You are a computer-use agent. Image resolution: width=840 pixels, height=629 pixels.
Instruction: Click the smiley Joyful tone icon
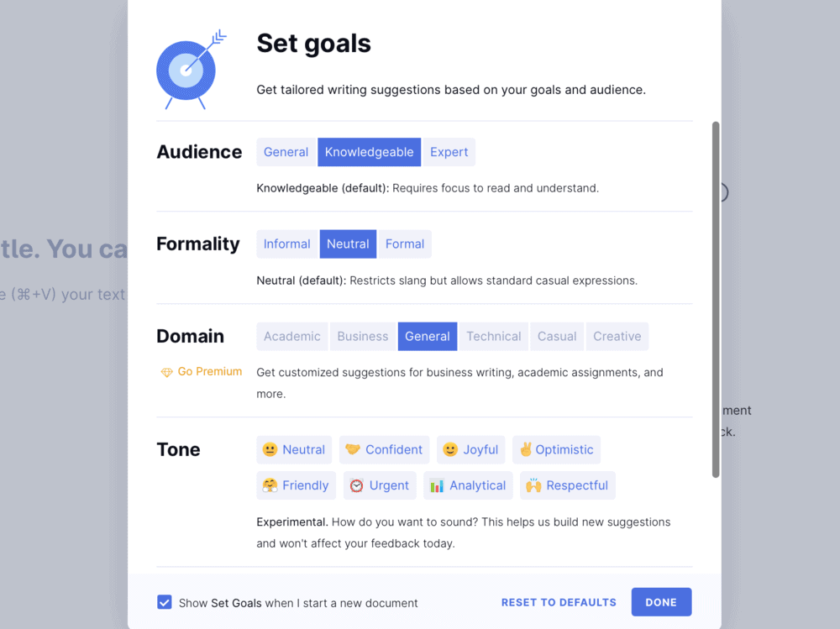coord(450,449)
